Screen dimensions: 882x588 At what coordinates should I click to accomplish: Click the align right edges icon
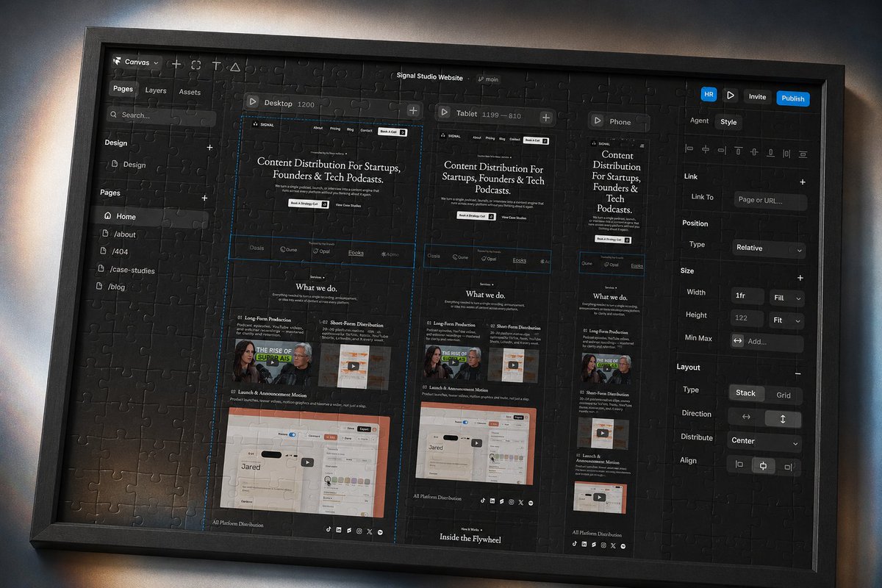[x=722, y=150]
